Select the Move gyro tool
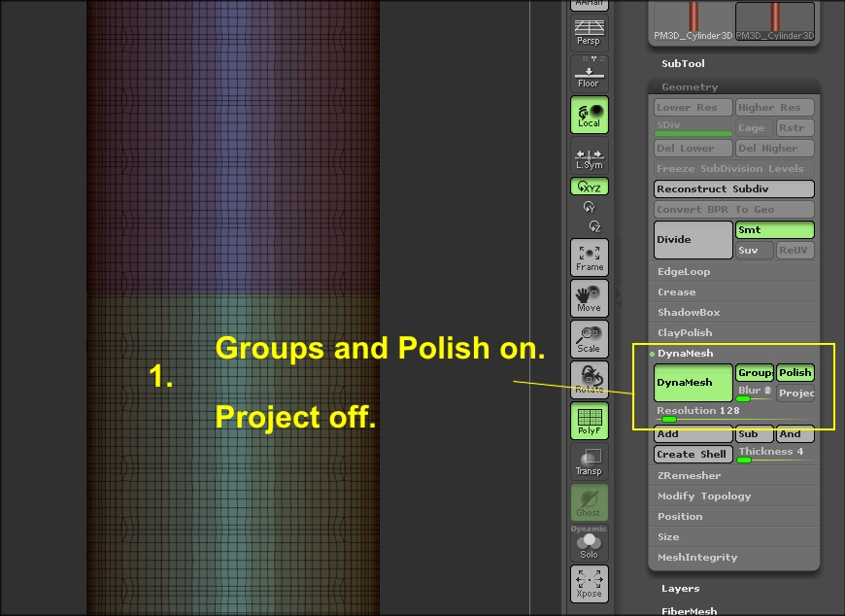 pos(588,297)
